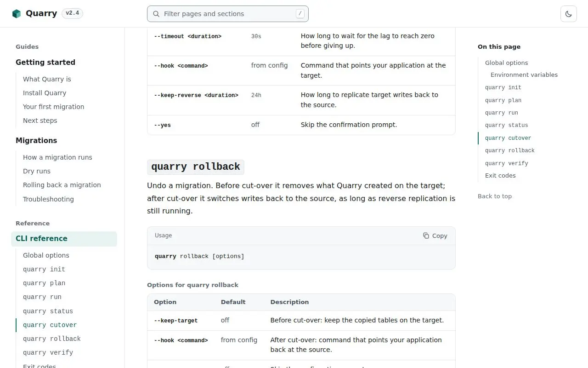This screenshot has width=588, height=368.
Task: Focus the Filter pages and sections field
Action: coord(228,14)
